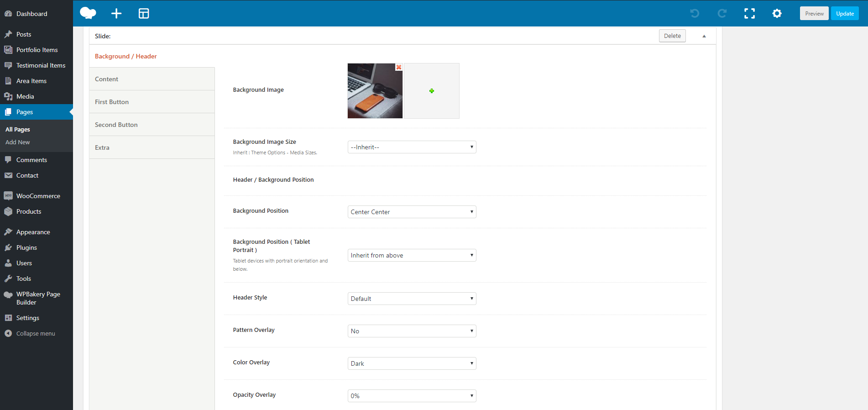
Task: Remove the background image with red X
Action: pyautogui.click(x=399, y=67)
